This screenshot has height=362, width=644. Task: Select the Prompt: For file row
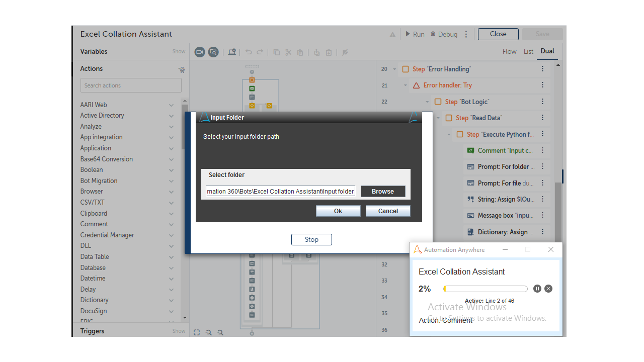click(x=507, y=183)
